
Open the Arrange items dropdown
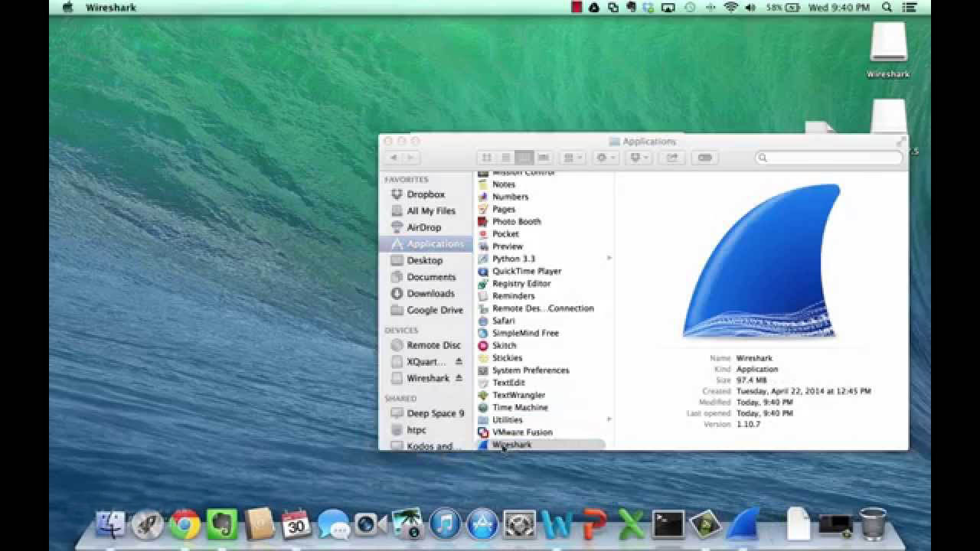click(573, 158)
